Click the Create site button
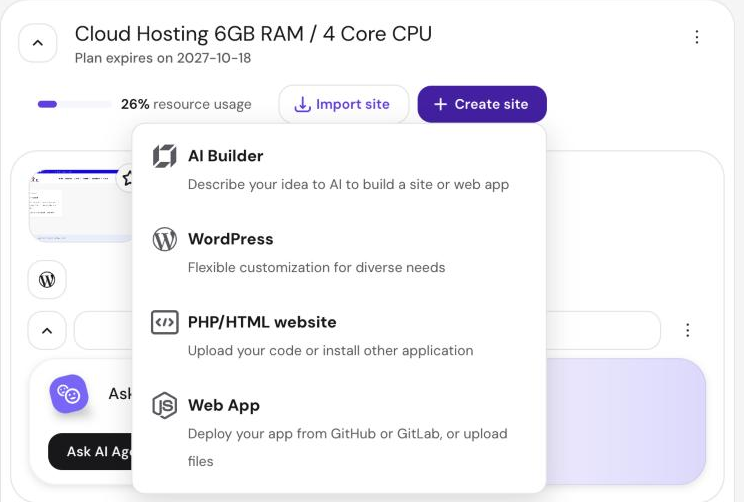This screenshot has width=744, height=502. 482,104
